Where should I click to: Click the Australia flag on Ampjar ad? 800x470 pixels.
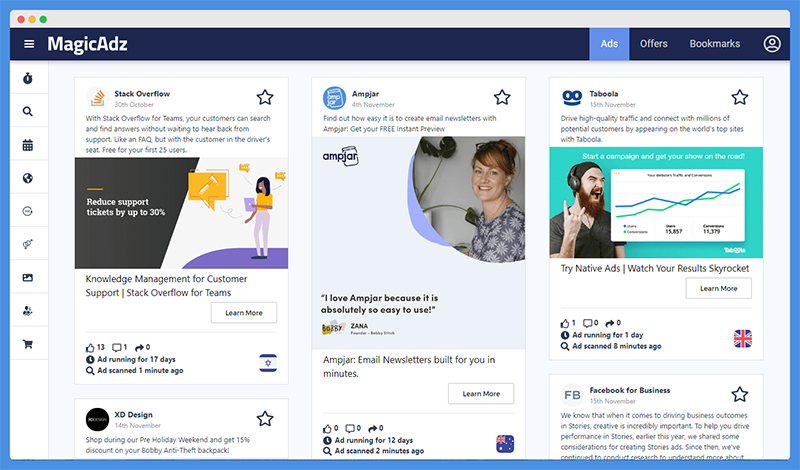point(505,443)
